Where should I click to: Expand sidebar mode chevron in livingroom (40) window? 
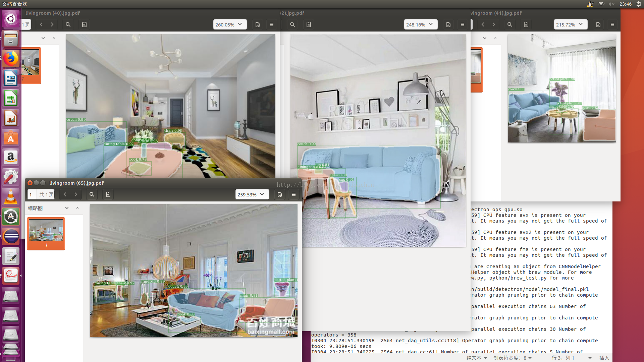coord(43,38)
